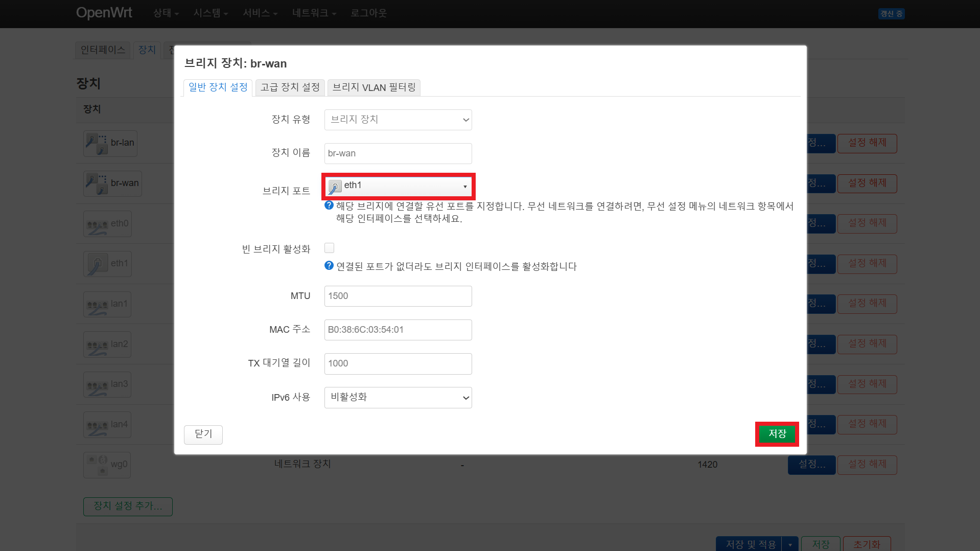Click the wg0 WireGuard device icon

coord(97,465)
